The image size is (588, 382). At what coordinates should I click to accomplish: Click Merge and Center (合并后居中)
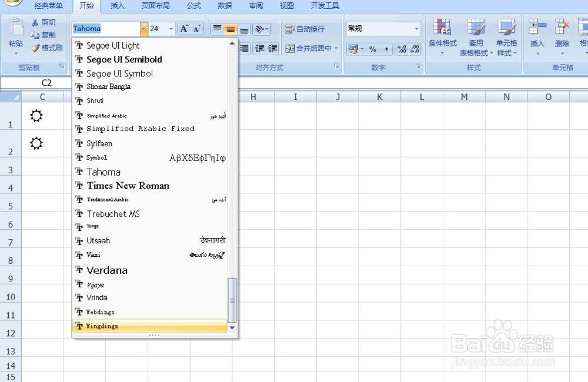coord(309,48)
